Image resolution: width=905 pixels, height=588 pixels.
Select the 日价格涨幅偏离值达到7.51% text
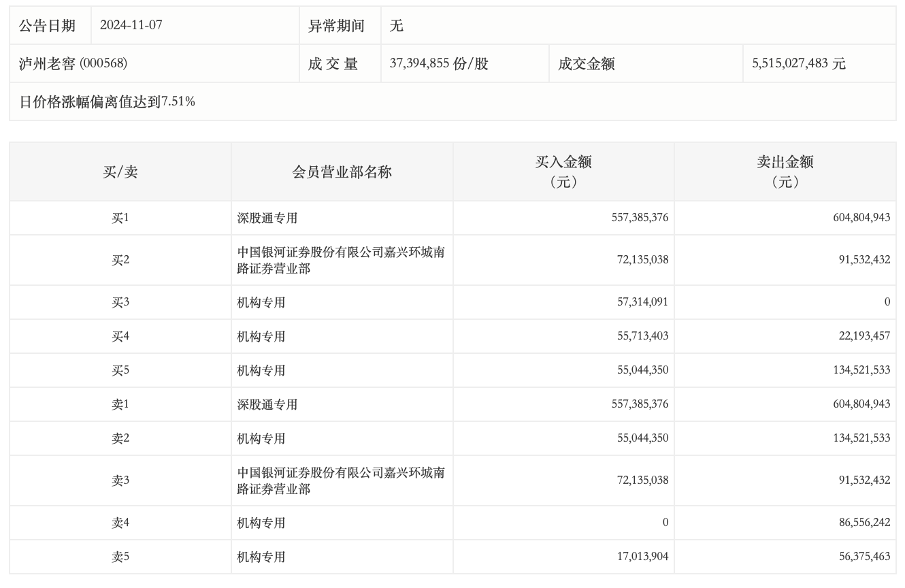tap(107, 102)
